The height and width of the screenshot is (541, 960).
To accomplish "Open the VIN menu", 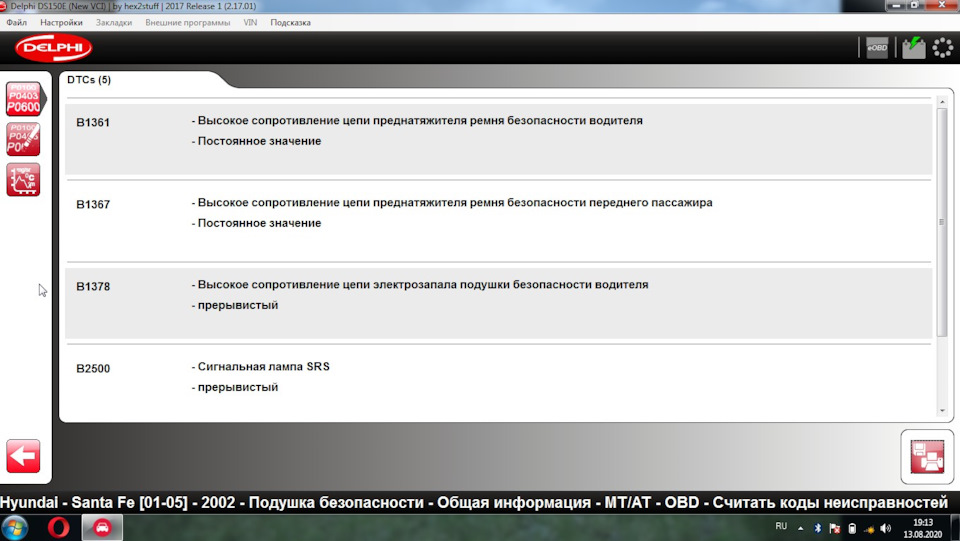I will [250, 23].
